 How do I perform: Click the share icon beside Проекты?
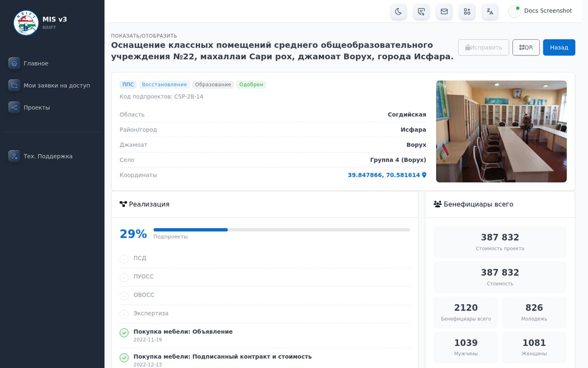tap(14, 107)
